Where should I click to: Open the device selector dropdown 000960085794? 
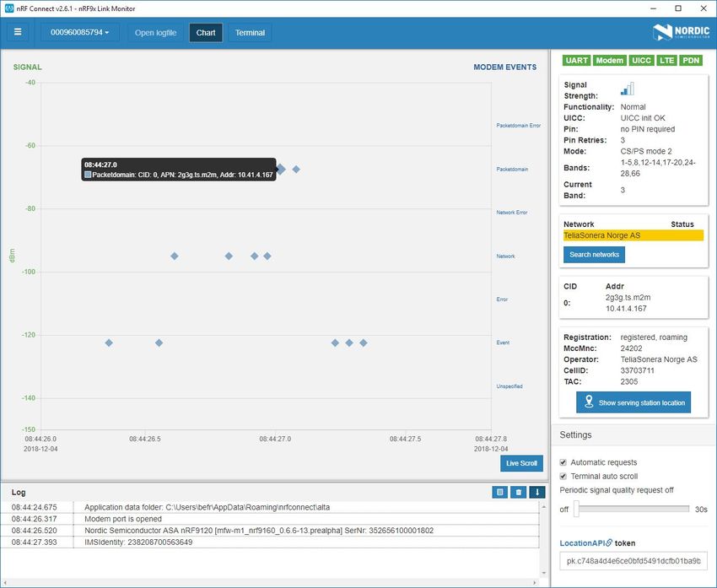tap(80, 32)
